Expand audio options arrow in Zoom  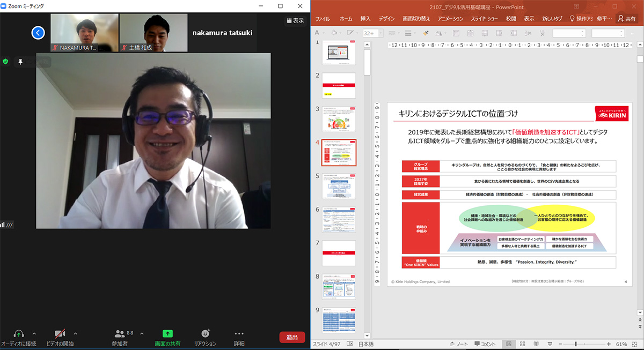(x=34, y=333)
